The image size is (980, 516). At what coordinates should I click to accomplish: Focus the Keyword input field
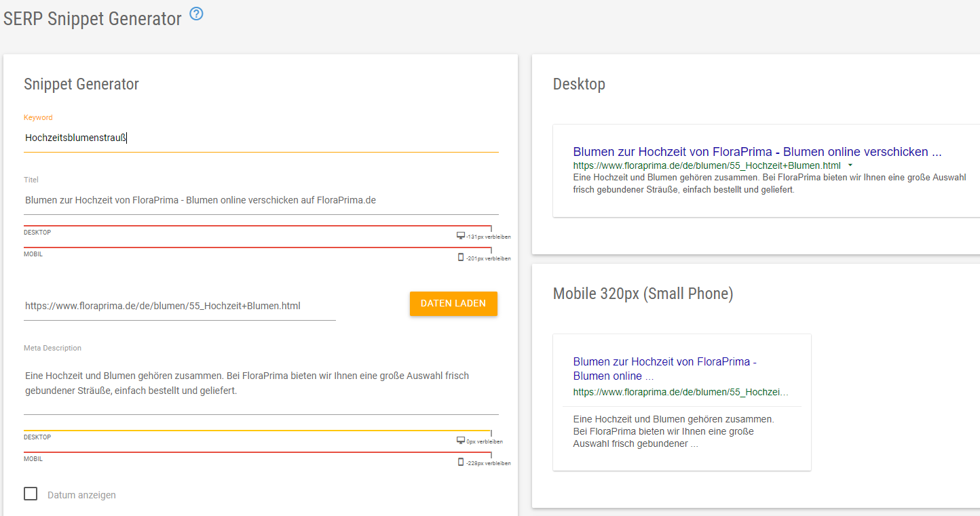[x=261, y=138]
